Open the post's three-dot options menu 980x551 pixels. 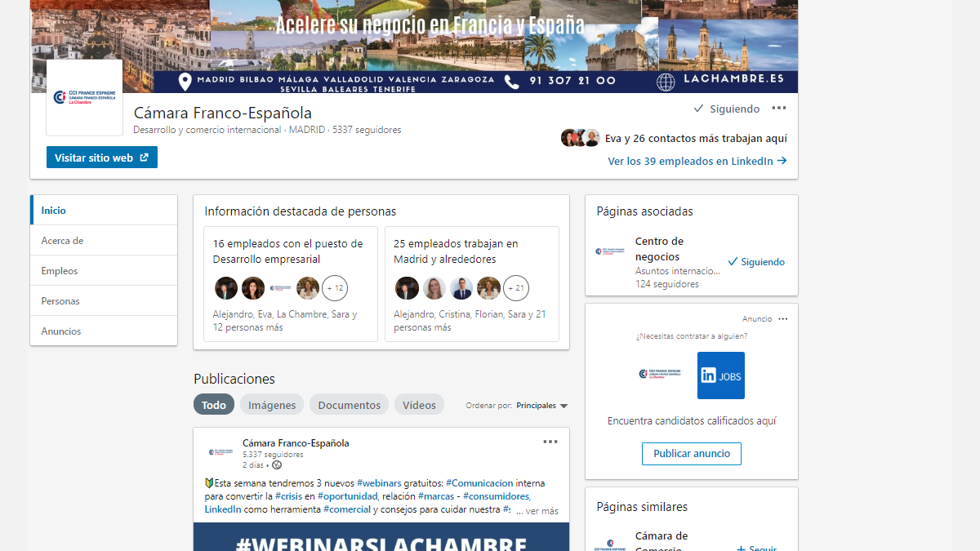[x=550, y=442]
